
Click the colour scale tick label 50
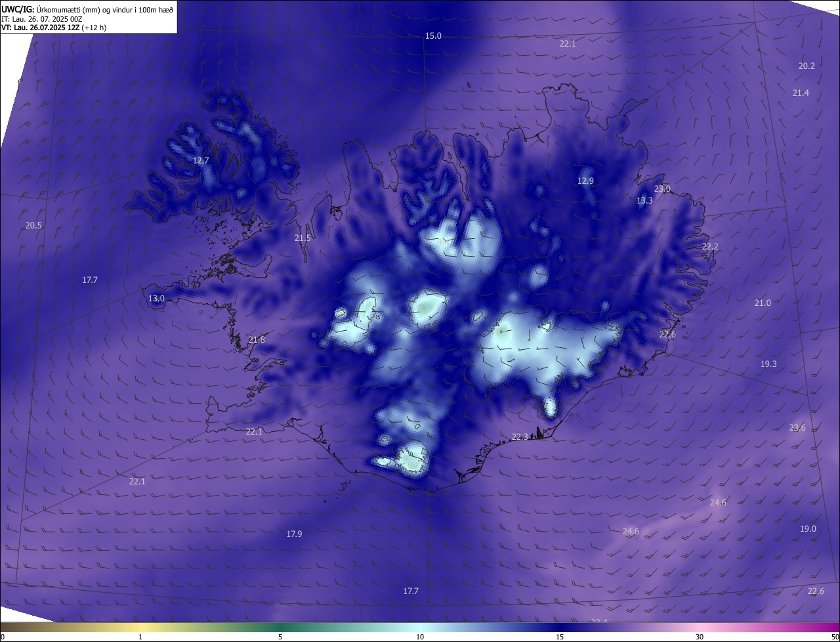(x=835, y=637)
